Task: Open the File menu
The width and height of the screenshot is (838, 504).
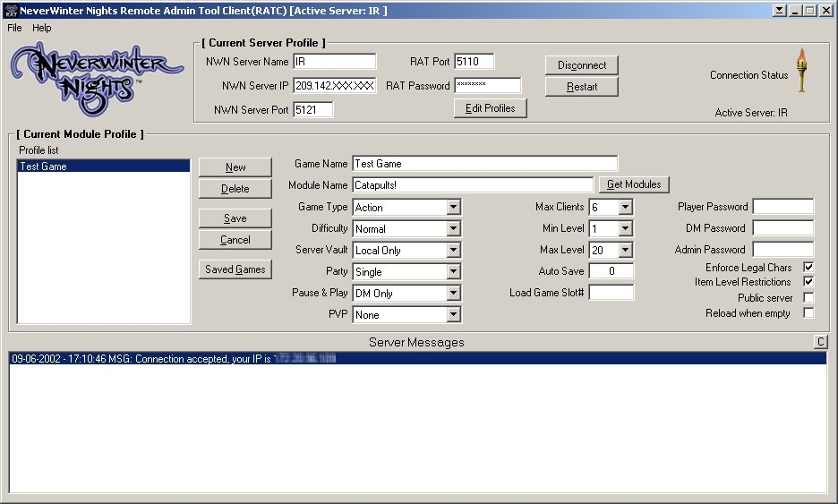Action: (14, 29)
